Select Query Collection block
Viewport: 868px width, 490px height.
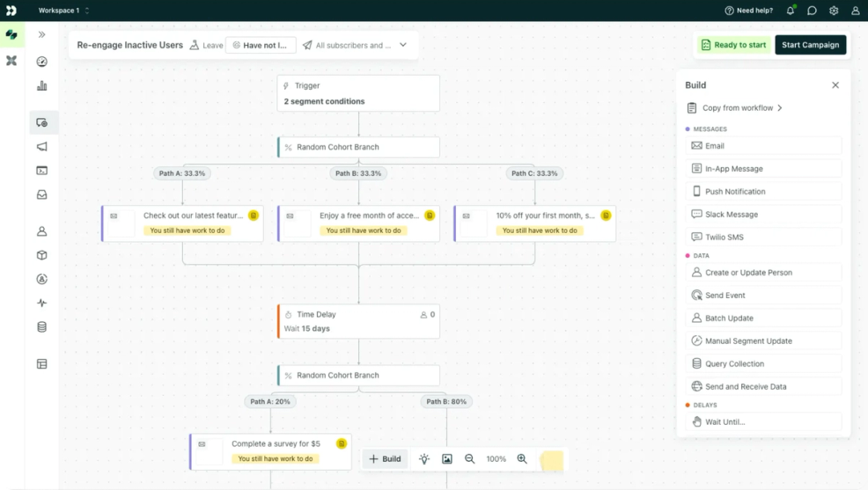[763, 364]
